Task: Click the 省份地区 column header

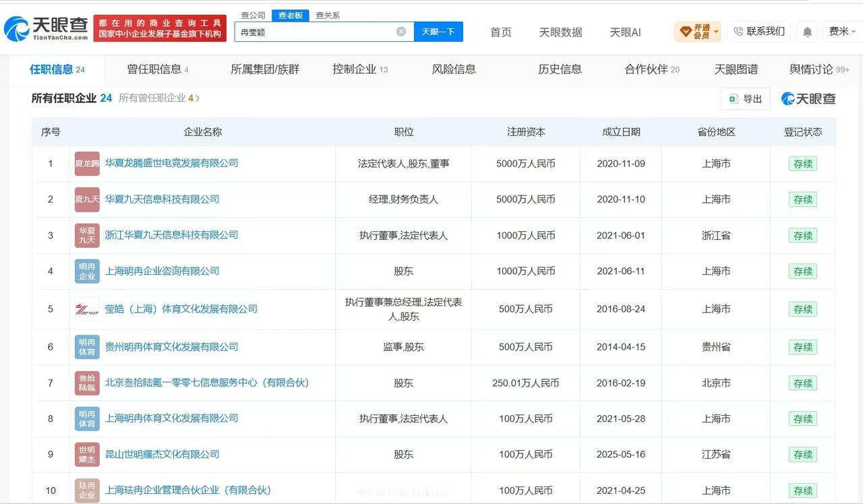Action: (716, 132)
